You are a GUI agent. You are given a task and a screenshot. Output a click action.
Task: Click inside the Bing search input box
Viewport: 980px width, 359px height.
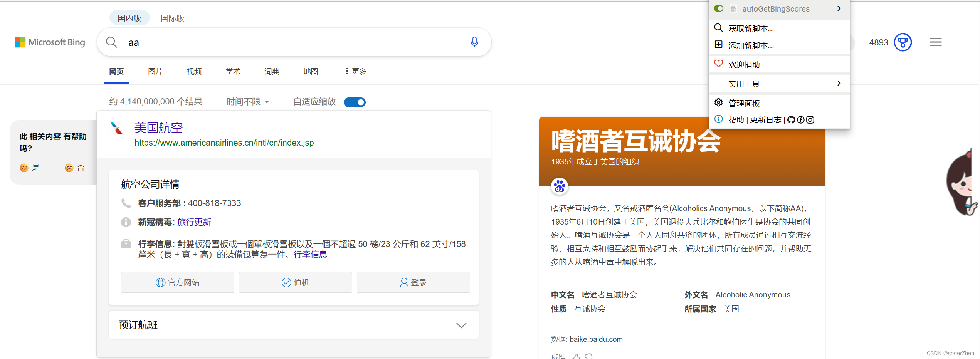(270, 42)
